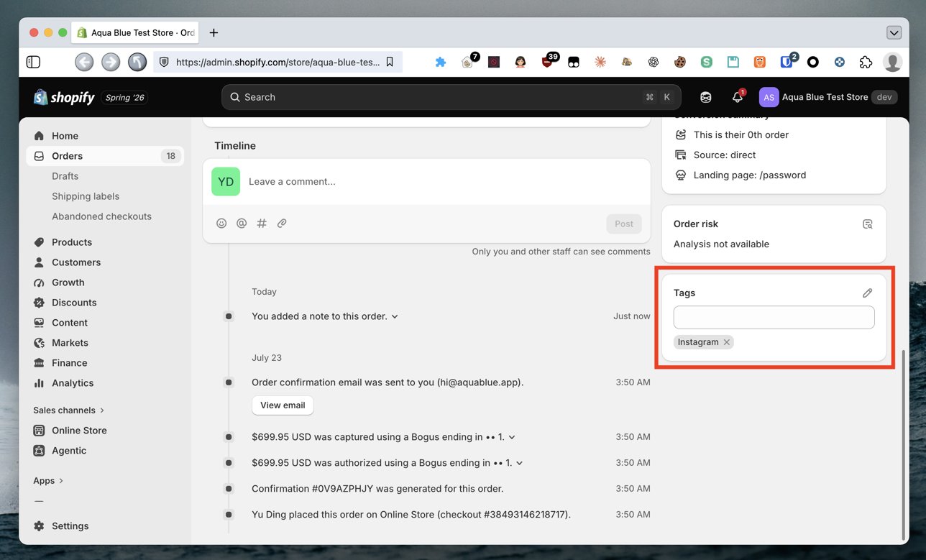Open the house extension with 7 badge
Screen dimensions: 926x560
pyautogui.click(x=468, y=62)
